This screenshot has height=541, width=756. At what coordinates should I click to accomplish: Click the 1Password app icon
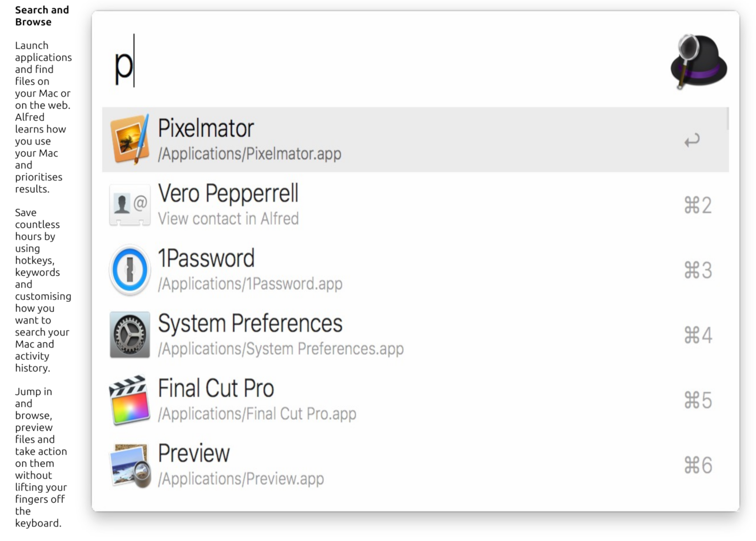pyautogui.click(x=129, y=270)
